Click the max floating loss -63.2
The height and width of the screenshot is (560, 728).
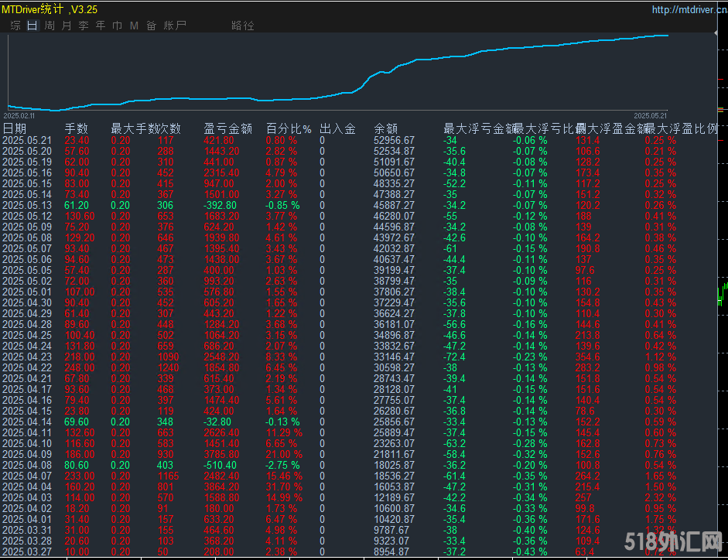pyautogui.click(x=454, y=443)
